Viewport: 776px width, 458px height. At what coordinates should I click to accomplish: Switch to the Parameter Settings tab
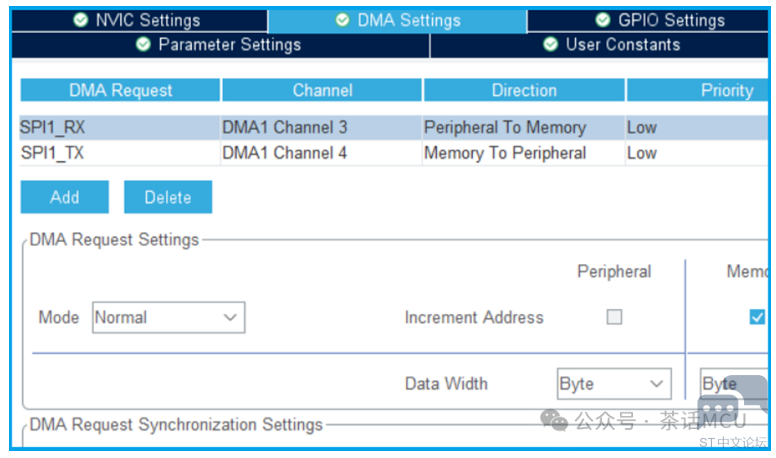(x=219, y=45)
